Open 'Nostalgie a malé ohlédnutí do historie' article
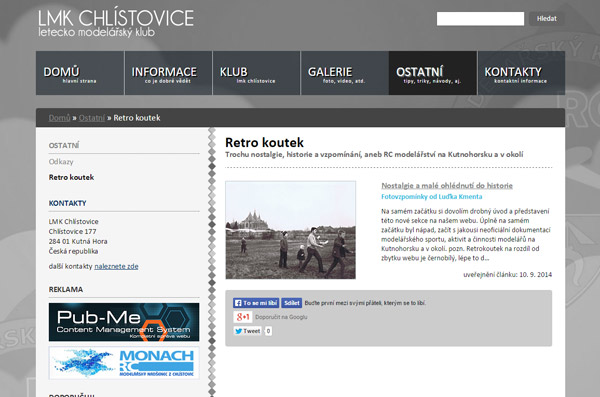The image size is (600, 397). (447, 186)
